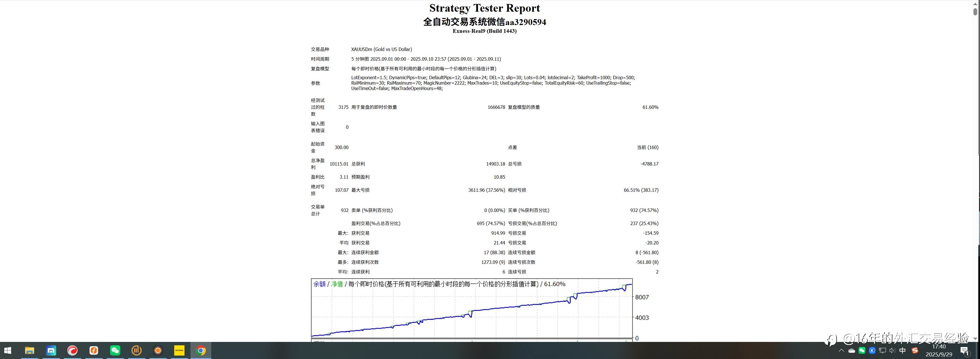Switch to Google Chrome taskbar icon

tap(201, 350)
